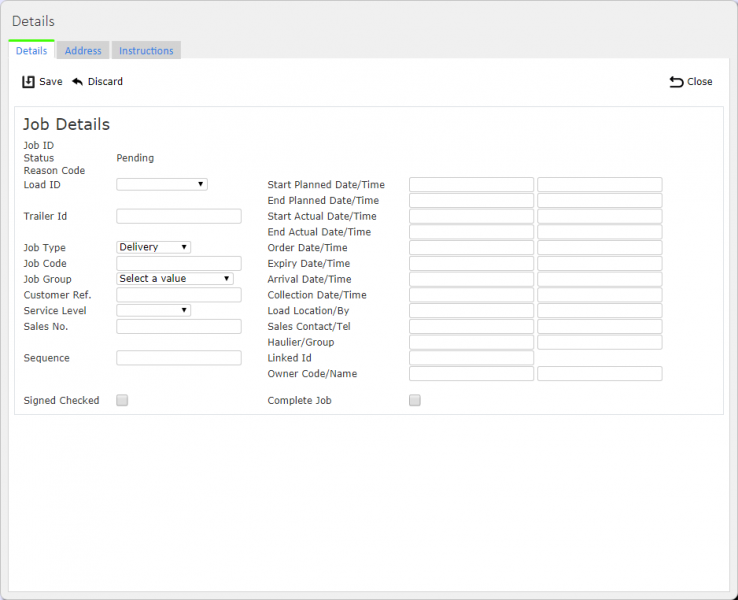Click the Save disk icon
Viewport: 738px width, 600px height.
click(x=28, y=82)
